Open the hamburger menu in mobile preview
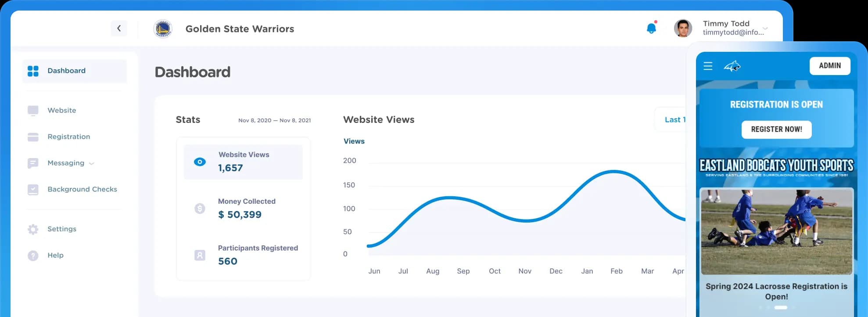868x317 pixels. (708, 66)
